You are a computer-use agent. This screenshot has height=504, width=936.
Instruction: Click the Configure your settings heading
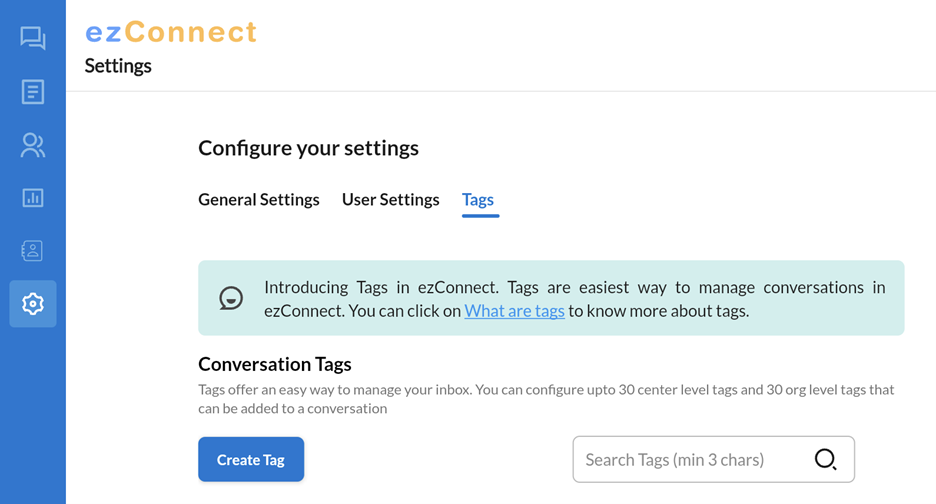tap(309, 148)
